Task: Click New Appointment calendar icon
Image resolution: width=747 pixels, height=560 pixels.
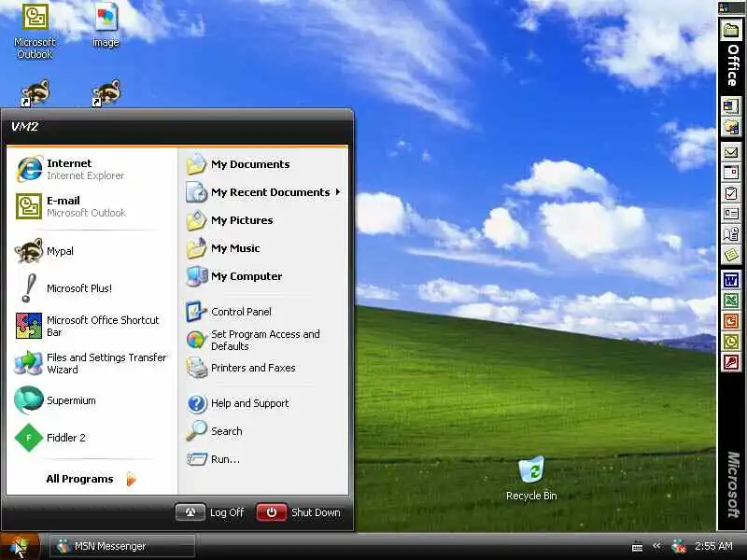Action: pos(731,173)
